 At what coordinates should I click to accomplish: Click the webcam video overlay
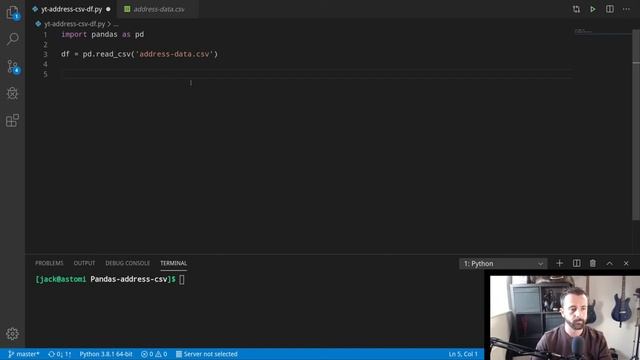pos(564,318)
